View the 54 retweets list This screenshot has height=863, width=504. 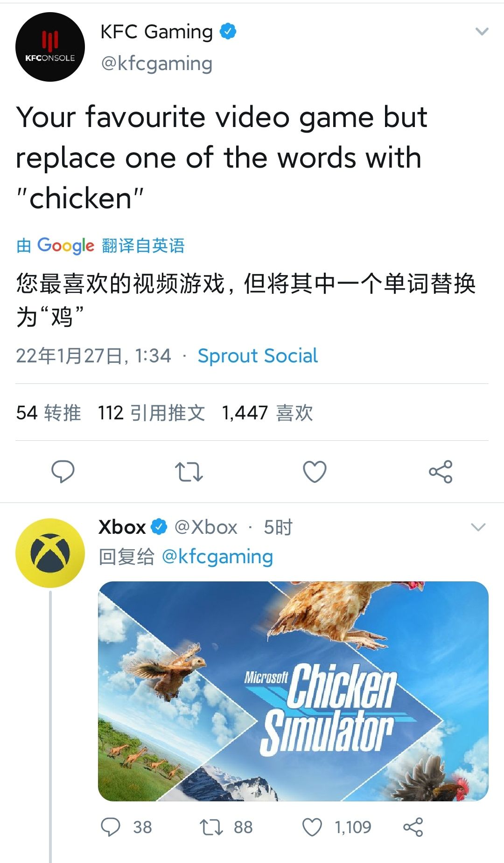(x=49, y=413)
